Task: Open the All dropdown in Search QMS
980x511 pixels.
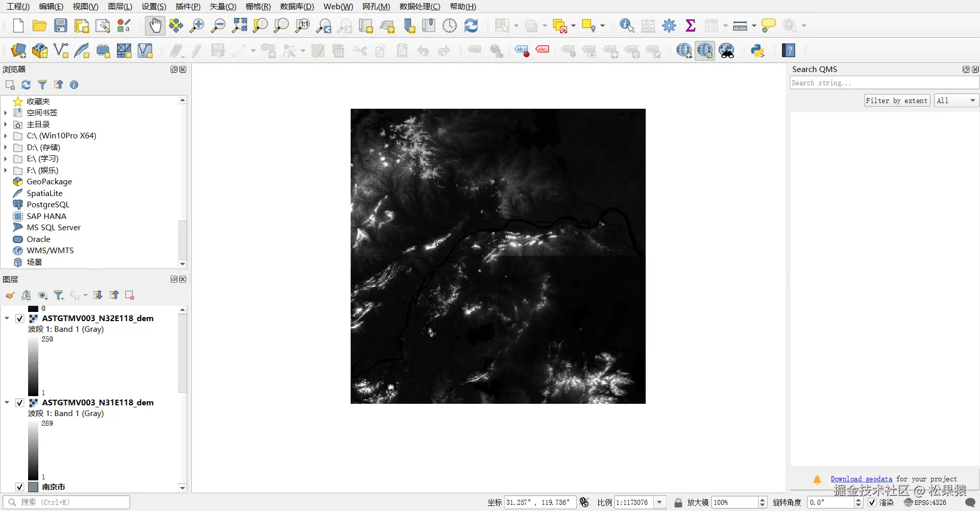Action: tap(955, 100)
